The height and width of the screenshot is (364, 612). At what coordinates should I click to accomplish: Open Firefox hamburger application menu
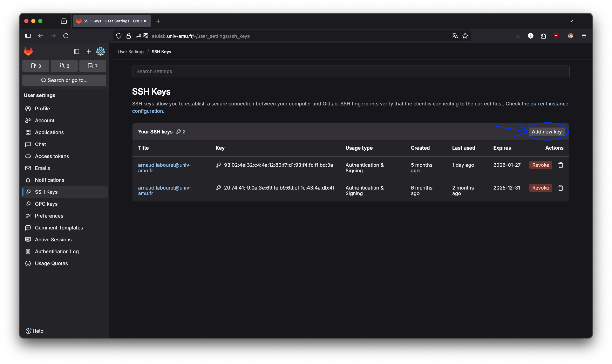point(584,36)
